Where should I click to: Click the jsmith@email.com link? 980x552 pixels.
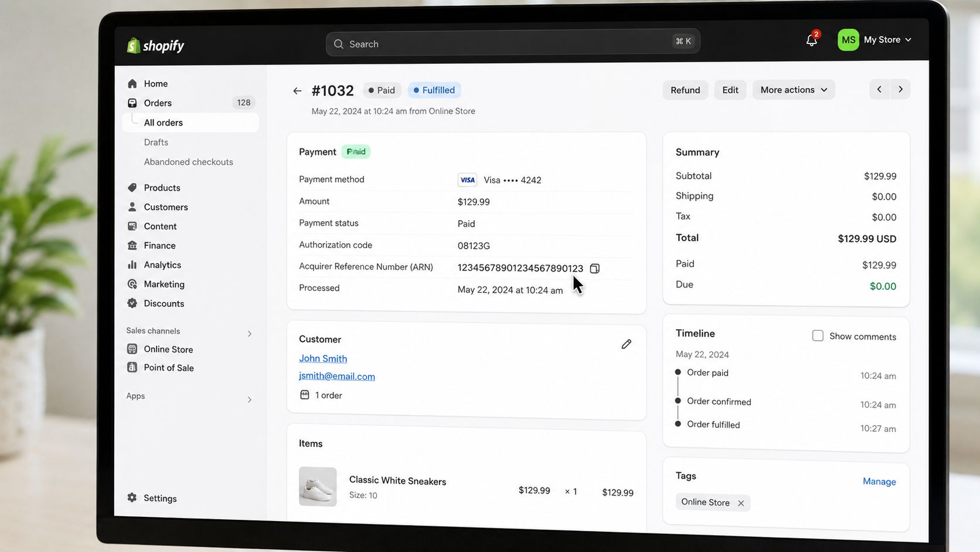[337, 376]
